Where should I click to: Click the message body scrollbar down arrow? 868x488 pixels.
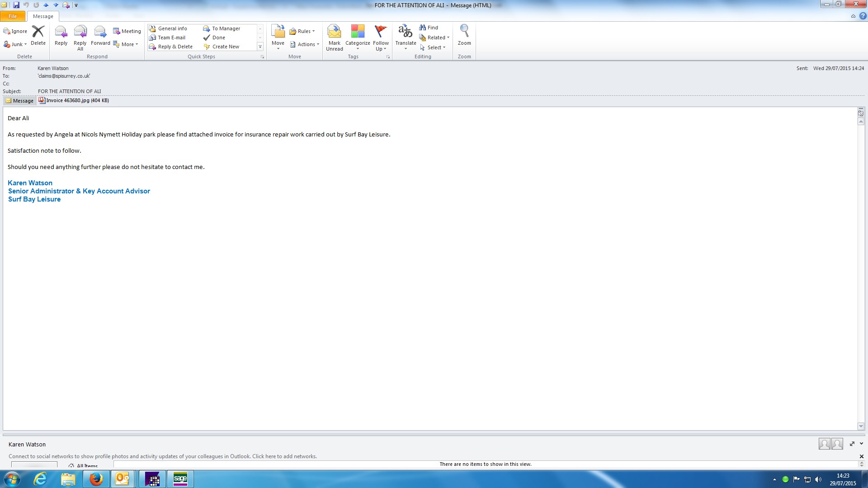[x=861, y=427]
